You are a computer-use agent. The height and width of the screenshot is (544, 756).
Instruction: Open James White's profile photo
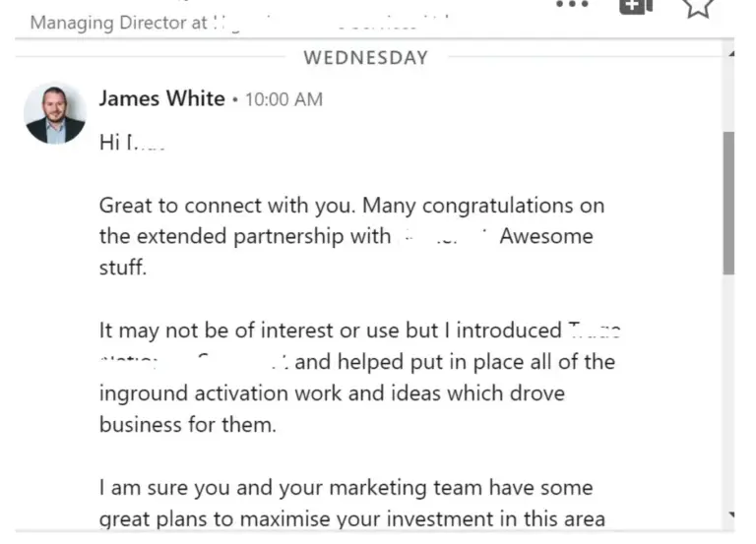pos(55,113)
